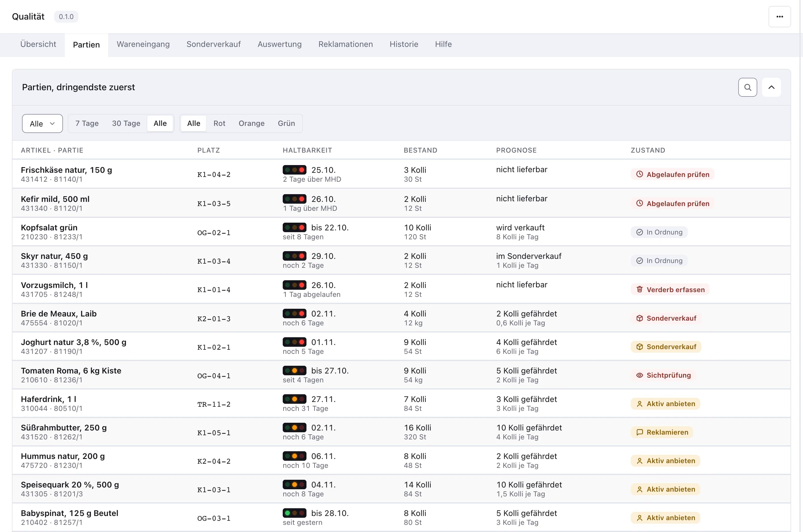803x532 pixels.
Task: Go to the Auswertung tab
Action: coord(279,45)
